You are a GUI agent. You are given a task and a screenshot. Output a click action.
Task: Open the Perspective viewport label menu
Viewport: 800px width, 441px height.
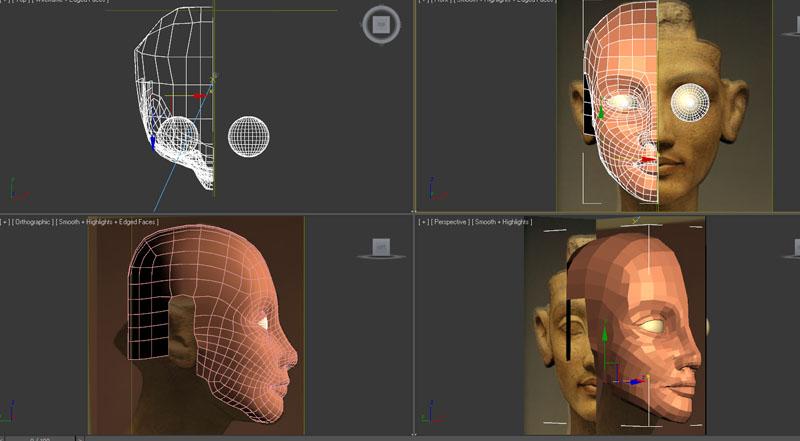coord(450,222)
